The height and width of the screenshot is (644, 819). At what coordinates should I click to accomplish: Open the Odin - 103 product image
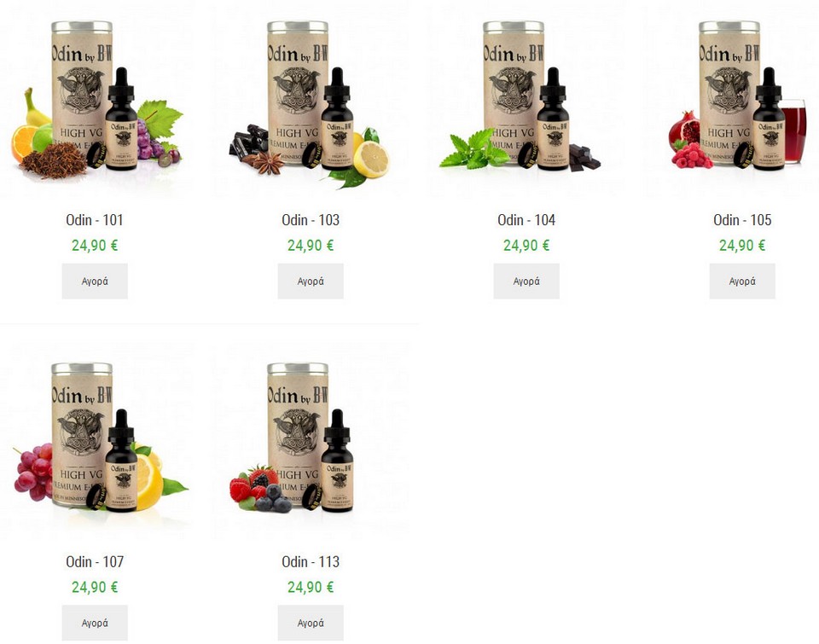coord(311,99)
